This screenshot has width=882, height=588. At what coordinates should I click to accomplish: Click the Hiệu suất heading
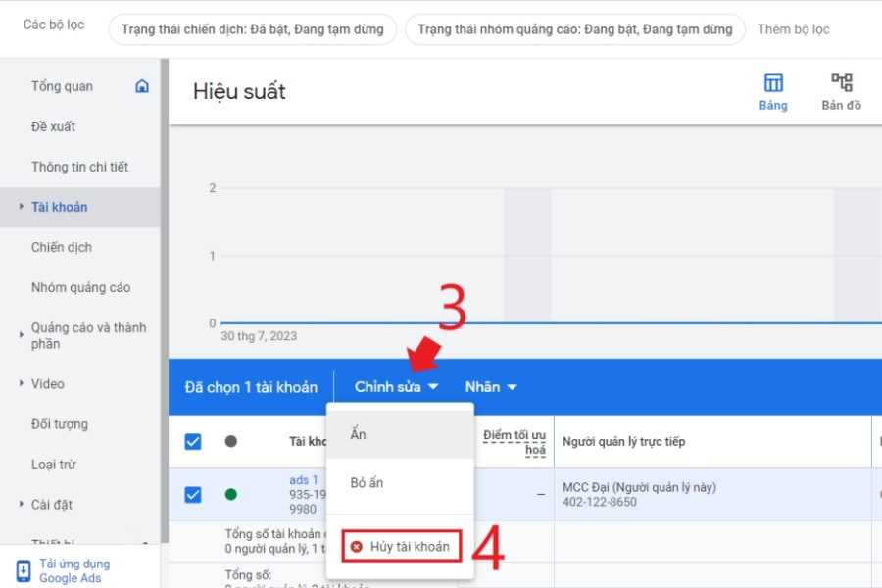point(239,92)
